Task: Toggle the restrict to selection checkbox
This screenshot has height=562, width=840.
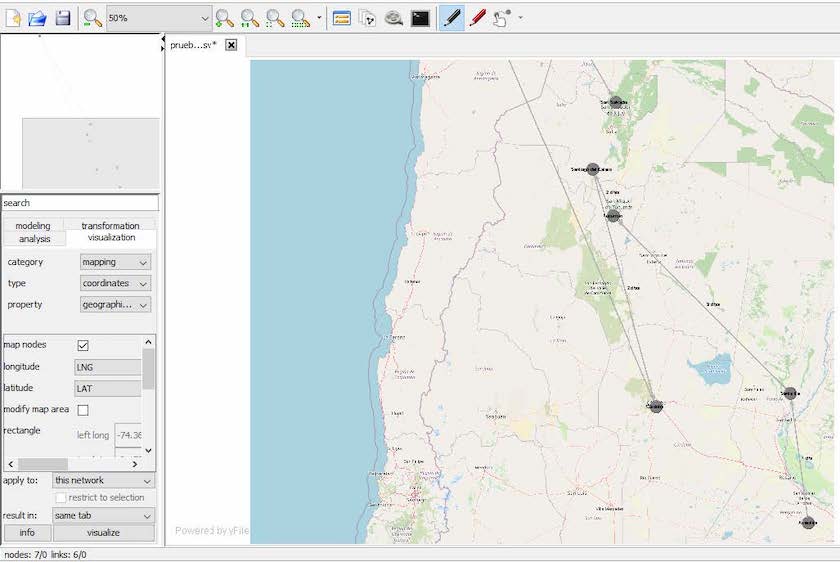Action: click(x=61, y=498)
